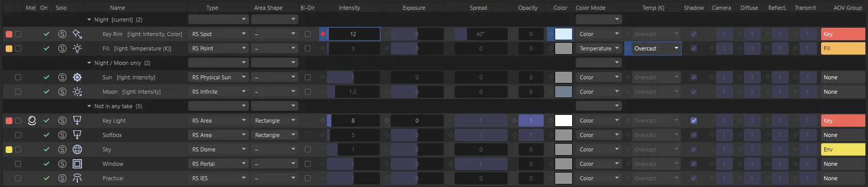Click the yellow Env AOV group field
The image size is (868, 187).
(x=843, y=149)
